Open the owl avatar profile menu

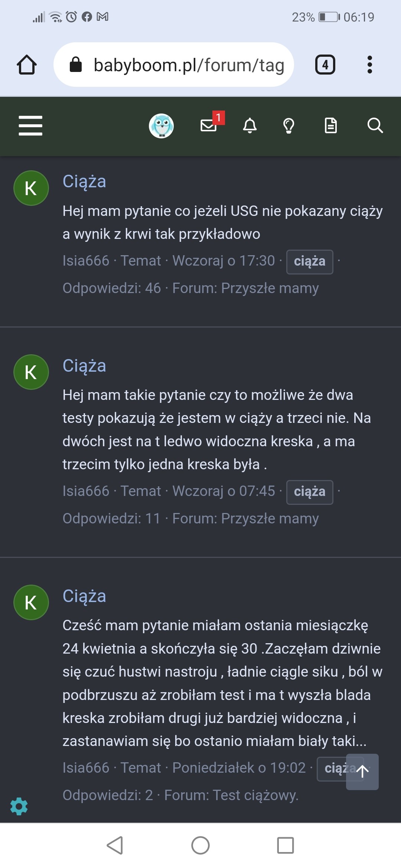pos(161,126)
